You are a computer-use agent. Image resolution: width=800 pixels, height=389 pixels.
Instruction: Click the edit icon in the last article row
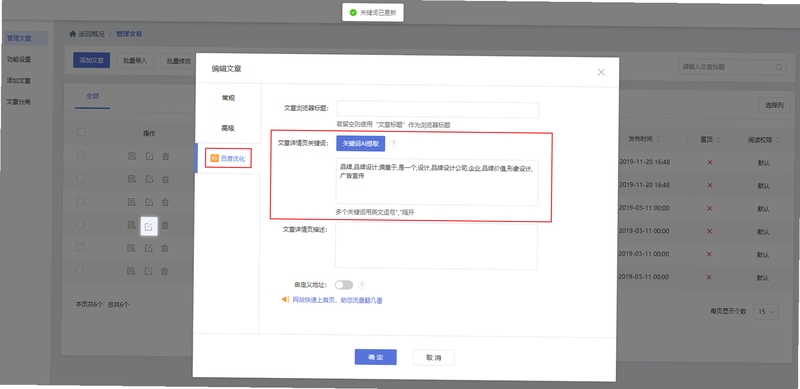[x=148, y=271]
